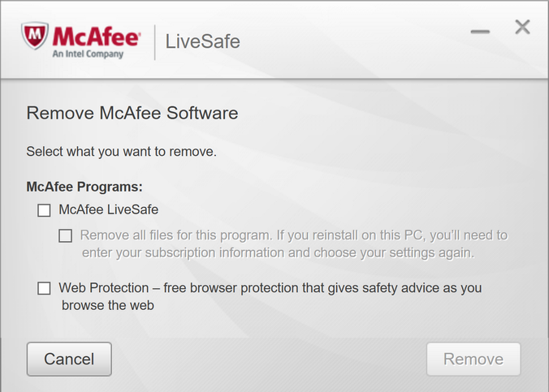Tick the "Remove all files" checkbox
Image resolution: width=549 pixels, height=392 pixels.
[66, 236]
